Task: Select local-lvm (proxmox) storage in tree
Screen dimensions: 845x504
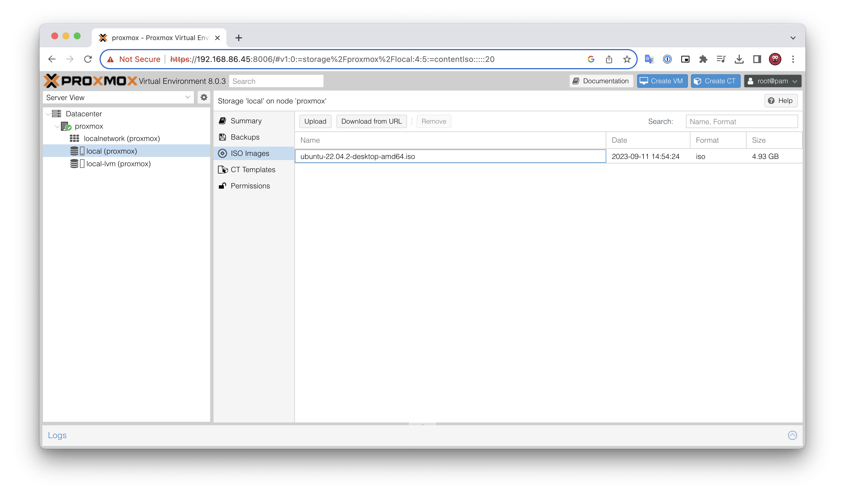Action: (118, 164)
